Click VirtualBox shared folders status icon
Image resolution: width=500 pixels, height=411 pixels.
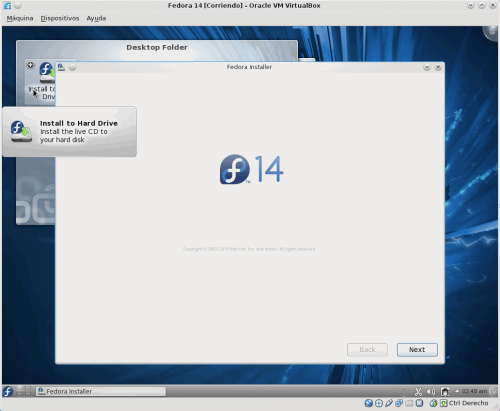(409, 403)
